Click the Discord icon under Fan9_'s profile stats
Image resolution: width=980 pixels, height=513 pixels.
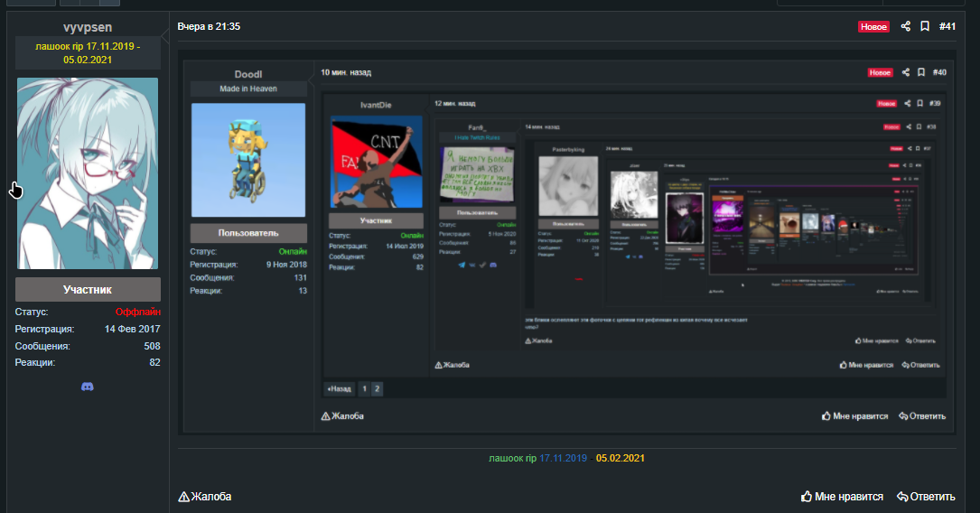(x=494, y=265)
